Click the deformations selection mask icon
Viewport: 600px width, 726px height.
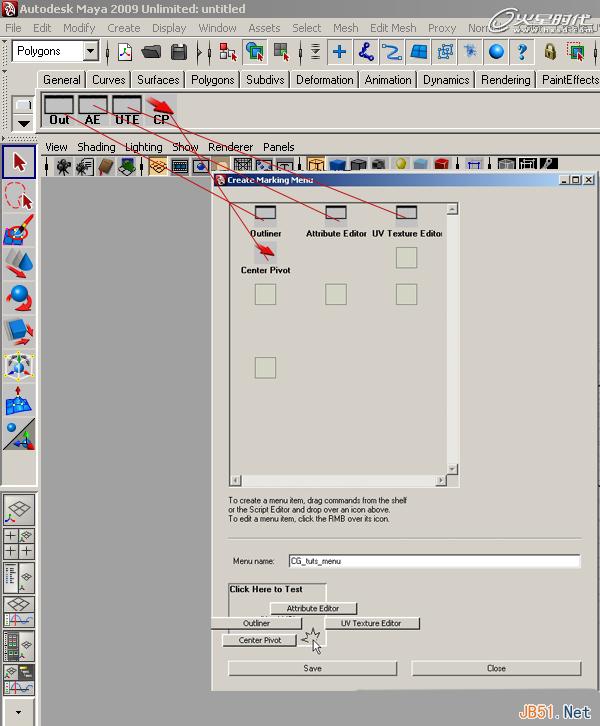pos(444,51)
